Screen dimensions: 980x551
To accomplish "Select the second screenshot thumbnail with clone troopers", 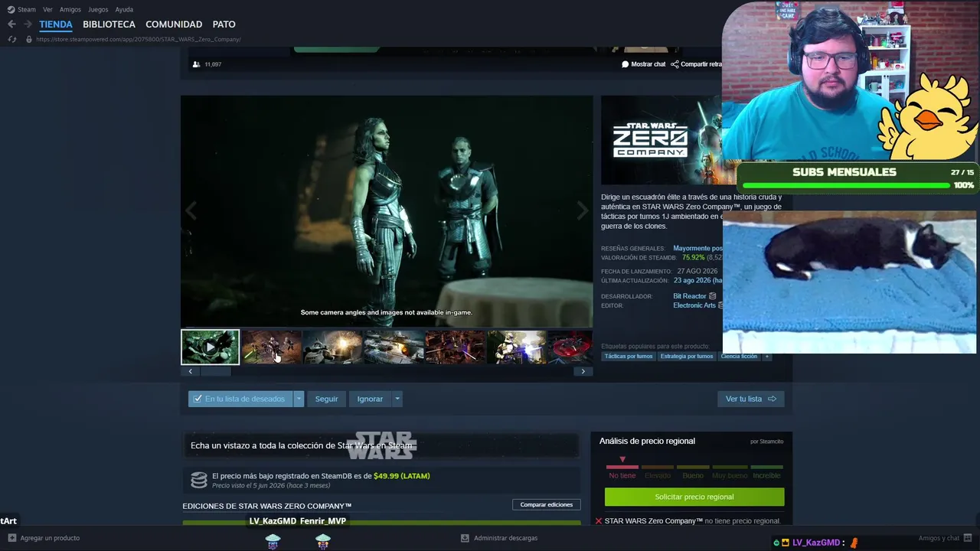I will (x=272, y=347).
